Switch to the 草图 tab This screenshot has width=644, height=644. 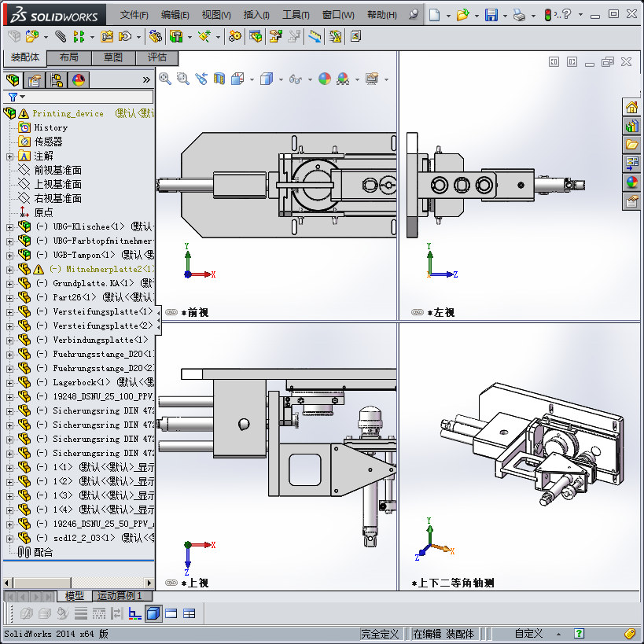coord(113,57)
